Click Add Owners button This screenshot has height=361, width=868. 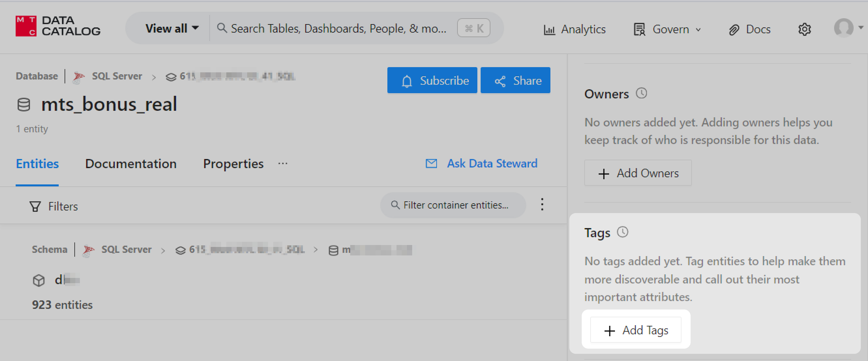[637, 173]
